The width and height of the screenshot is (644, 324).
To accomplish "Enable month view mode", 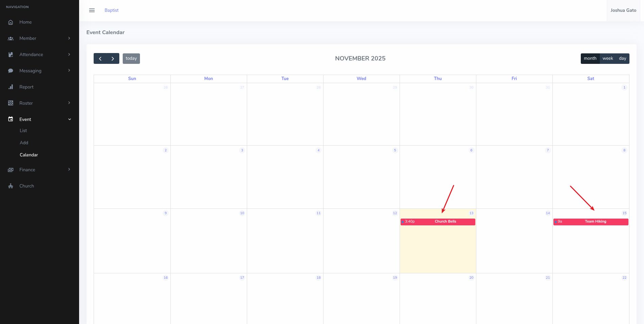I will pos(590,58).
